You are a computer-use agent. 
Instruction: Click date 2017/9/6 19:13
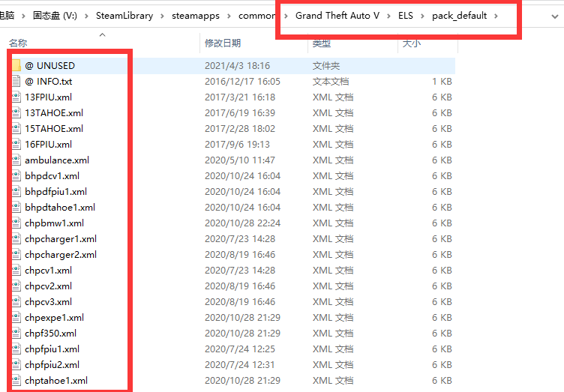click(238, 145)
